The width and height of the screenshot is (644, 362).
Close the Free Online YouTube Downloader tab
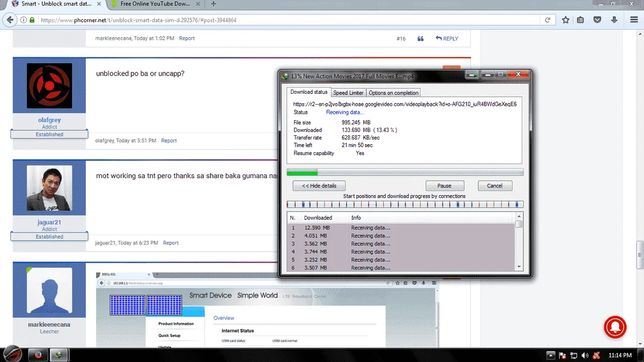pos(197,4)
